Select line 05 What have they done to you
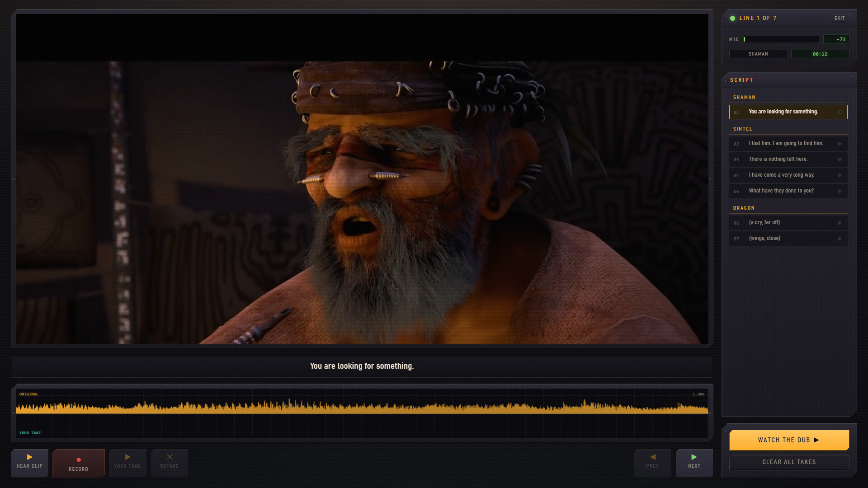The height and width of the screenshot is (488, 868). (788, 191)
